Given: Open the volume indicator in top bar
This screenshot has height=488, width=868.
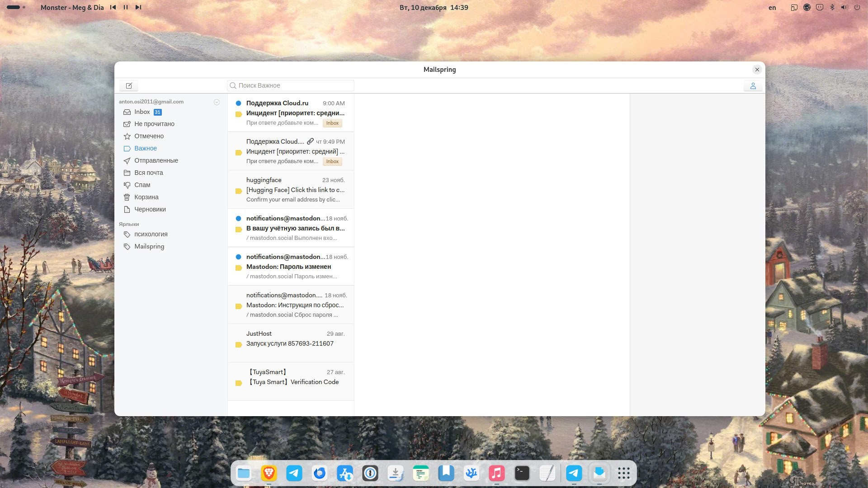Looking at the screenshot, I should pyautogui.click(x=844, y=7).
